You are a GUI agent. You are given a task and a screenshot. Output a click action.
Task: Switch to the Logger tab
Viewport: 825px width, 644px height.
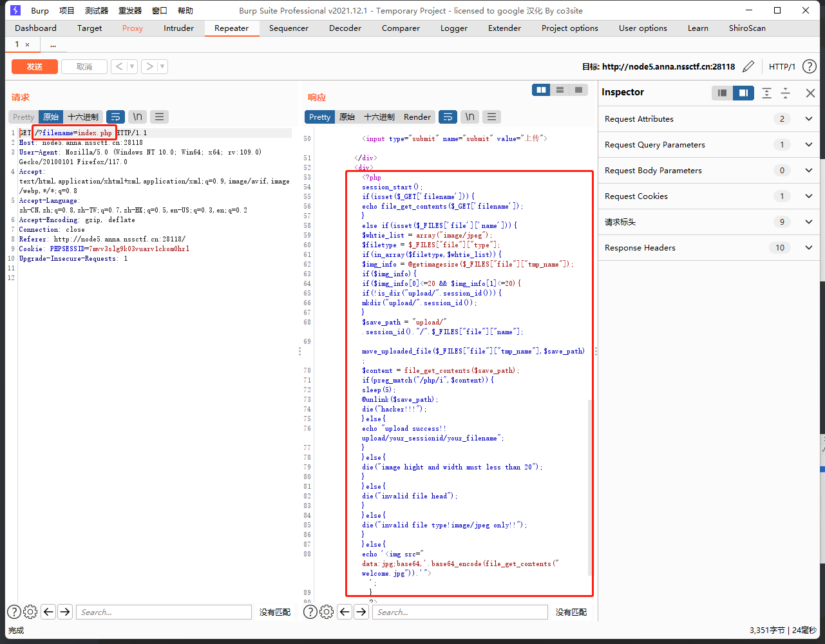[454, 28]
